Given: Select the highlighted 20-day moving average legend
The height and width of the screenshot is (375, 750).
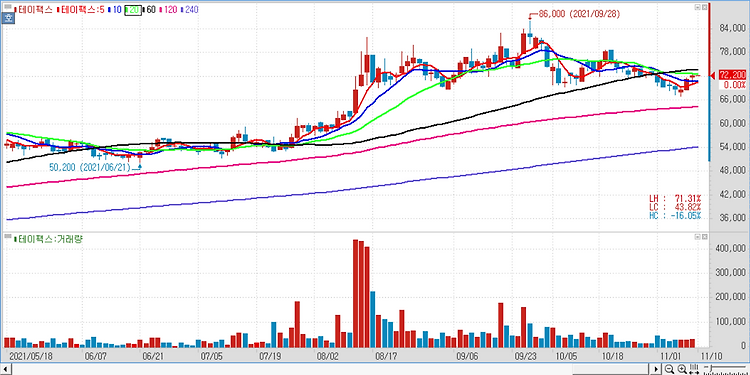Looking at the screenshot, I should click(133, 9).
